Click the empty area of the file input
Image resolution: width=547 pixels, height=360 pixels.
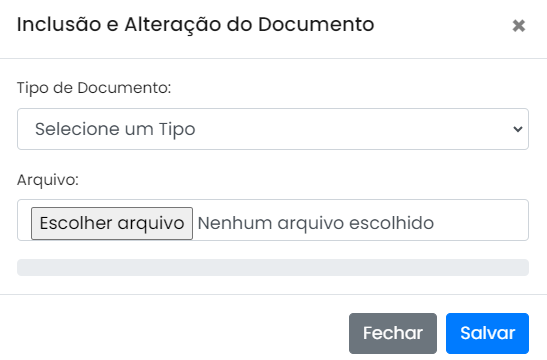(x=481, y=220)
